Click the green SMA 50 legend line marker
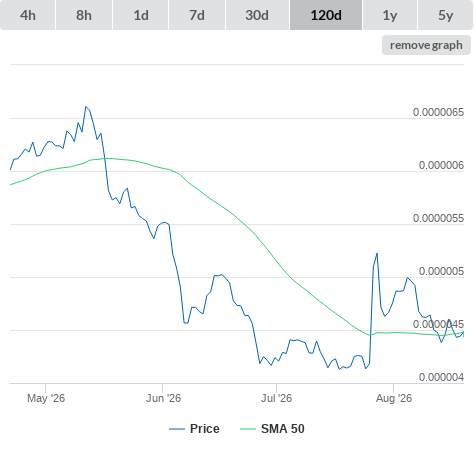 pyautogui.click(x=248, y=429)
